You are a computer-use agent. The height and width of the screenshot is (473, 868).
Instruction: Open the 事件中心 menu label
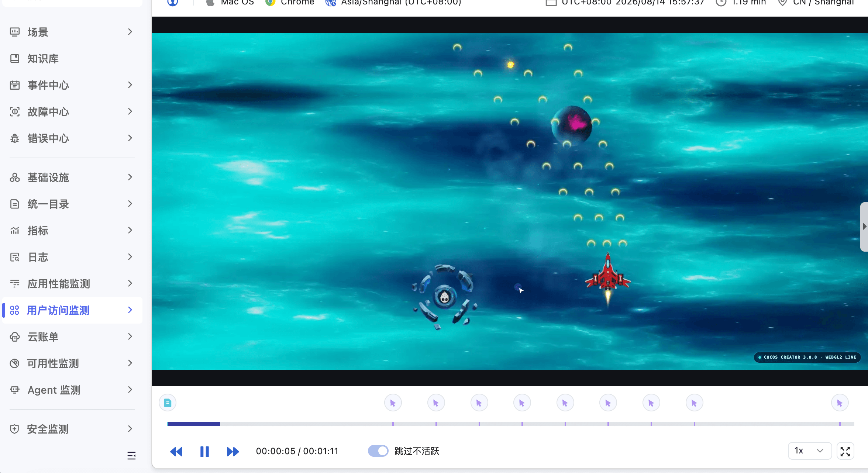click(48, 85)
